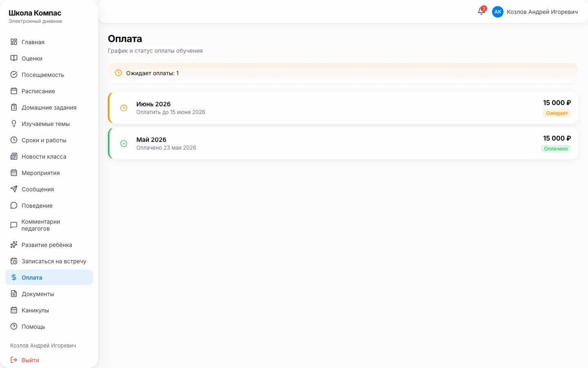The image size is (588, 368).
Task: Click the Оценки book icon
Action: click(14, 58)
